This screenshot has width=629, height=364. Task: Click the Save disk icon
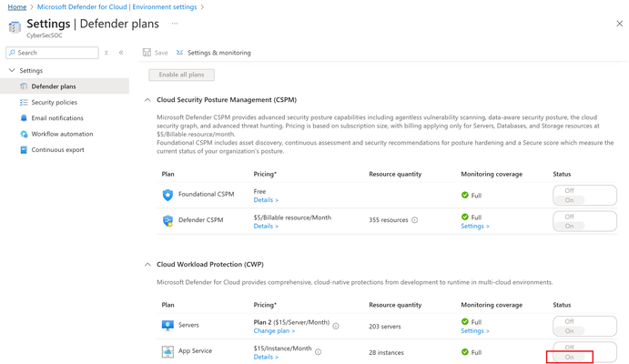pos(147,53)
